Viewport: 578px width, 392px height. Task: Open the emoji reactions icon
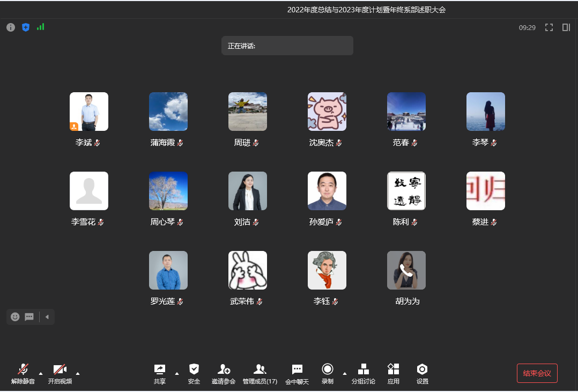[x=15, y=317]
